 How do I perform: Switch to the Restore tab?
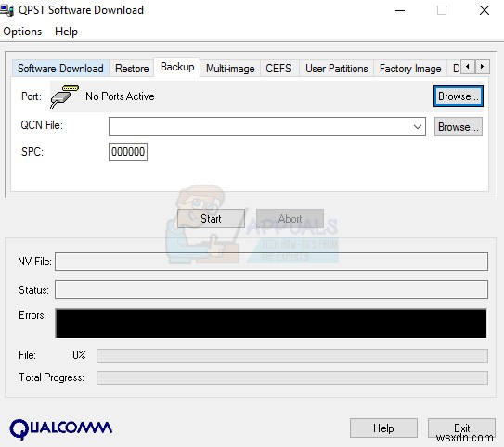(132, 69)
